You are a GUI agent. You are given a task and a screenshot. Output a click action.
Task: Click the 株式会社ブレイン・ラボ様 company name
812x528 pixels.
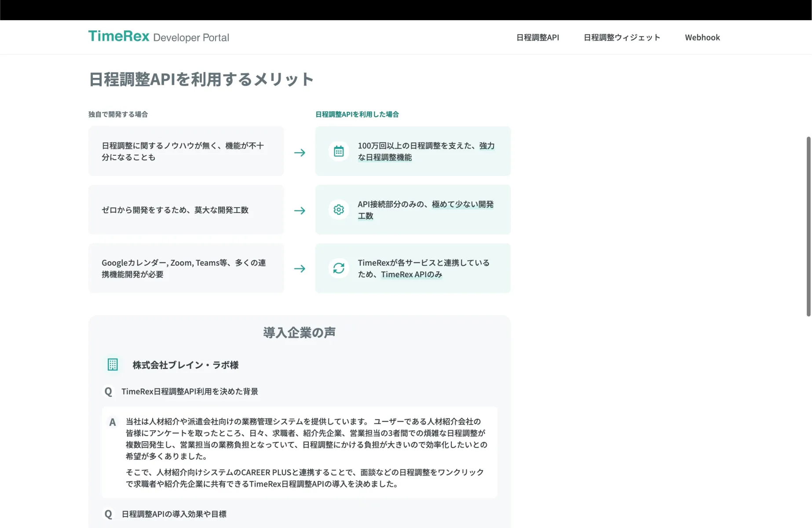[186, 365]
